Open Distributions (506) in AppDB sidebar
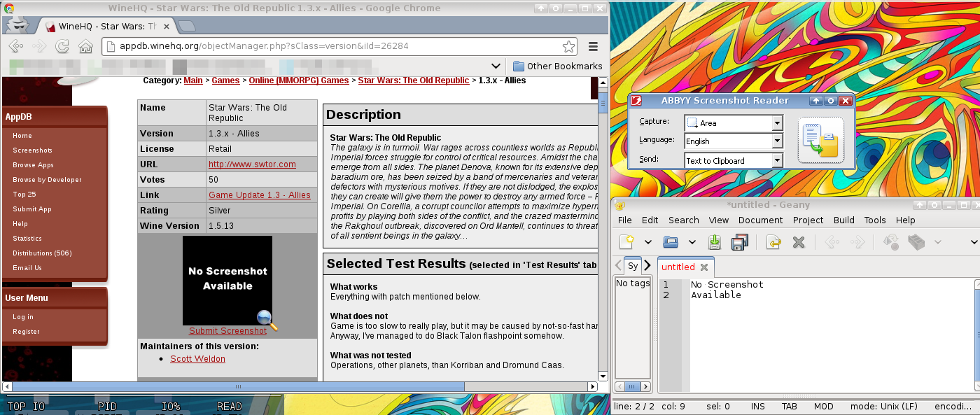The width and height of the screenshot is (980, 415). point(42,253)
